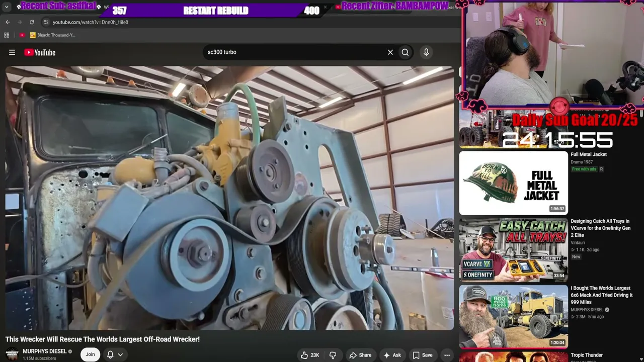The image size is (644, 362).
Task: Click the youtube.com address bar
Action: (x=91, y=22)
